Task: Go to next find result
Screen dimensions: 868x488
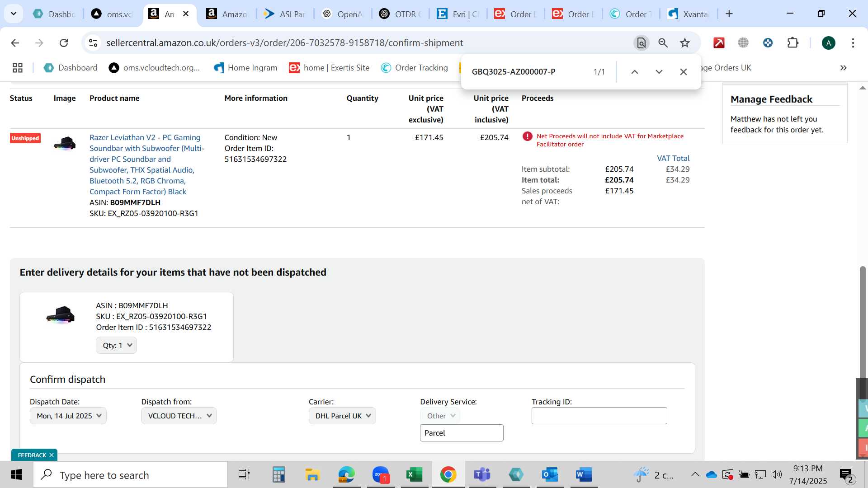Action: coord(659,72)
